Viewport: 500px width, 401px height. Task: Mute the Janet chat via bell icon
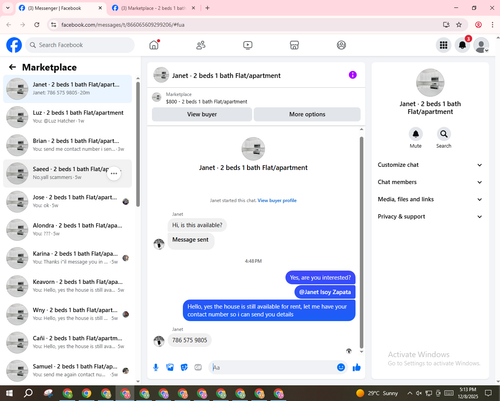click(x=416, y=134)
